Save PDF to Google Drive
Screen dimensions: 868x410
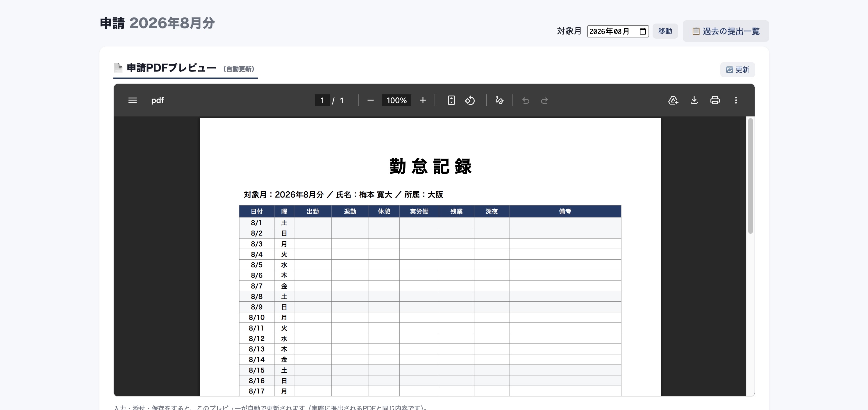point(673,100)
